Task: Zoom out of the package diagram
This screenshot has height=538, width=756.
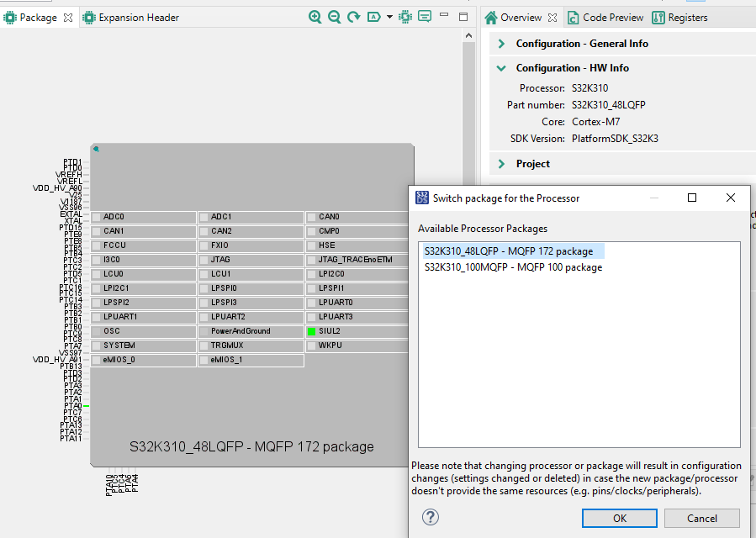Action: click(334, 16)
